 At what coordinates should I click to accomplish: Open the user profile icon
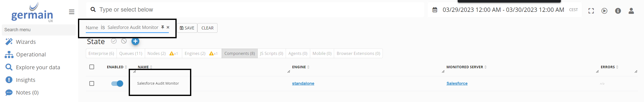[x=631, y=11]
